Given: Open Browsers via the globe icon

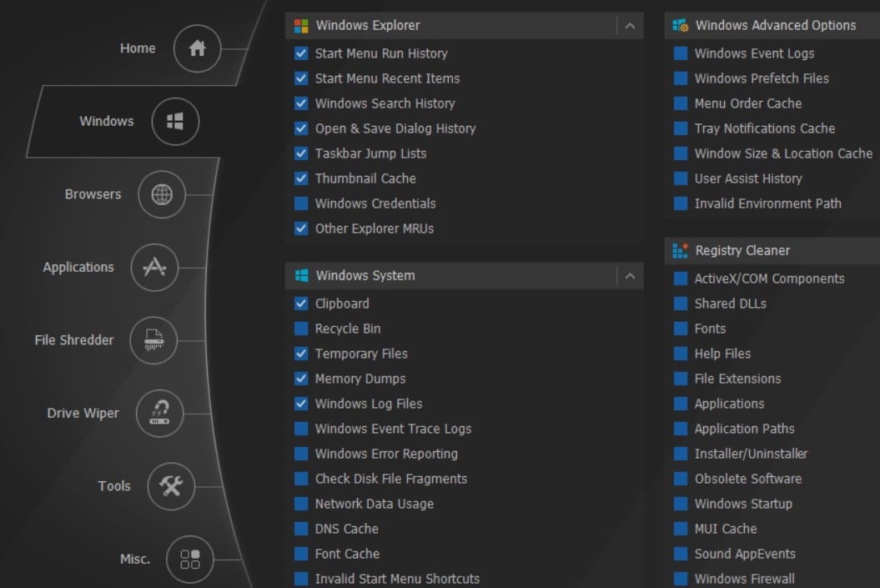Looking at the screenshot, I should click(x=162, y=194).
